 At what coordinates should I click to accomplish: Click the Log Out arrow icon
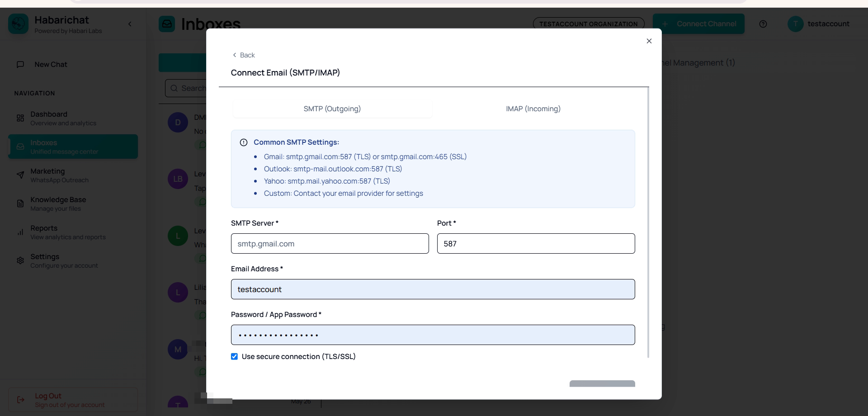21,400
